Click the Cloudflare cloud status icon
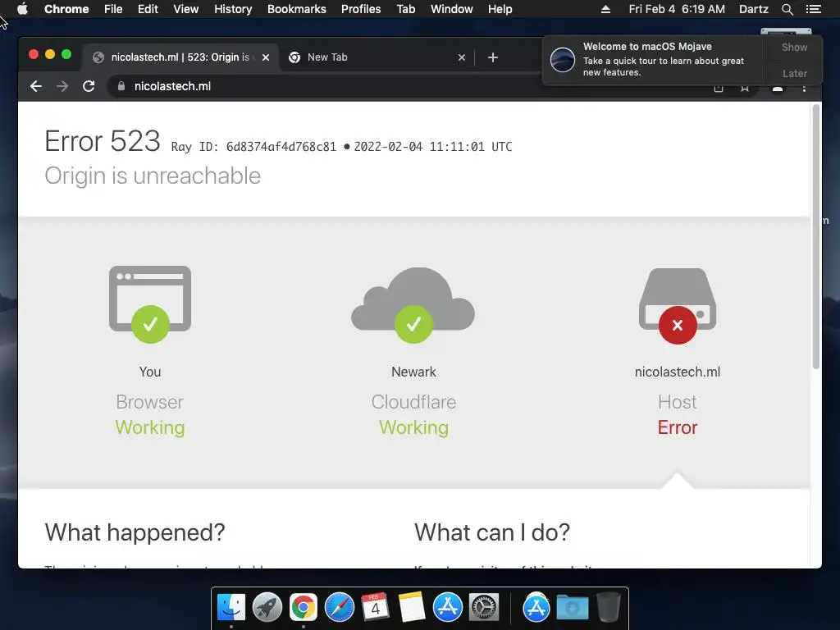 tap(413, 304)
